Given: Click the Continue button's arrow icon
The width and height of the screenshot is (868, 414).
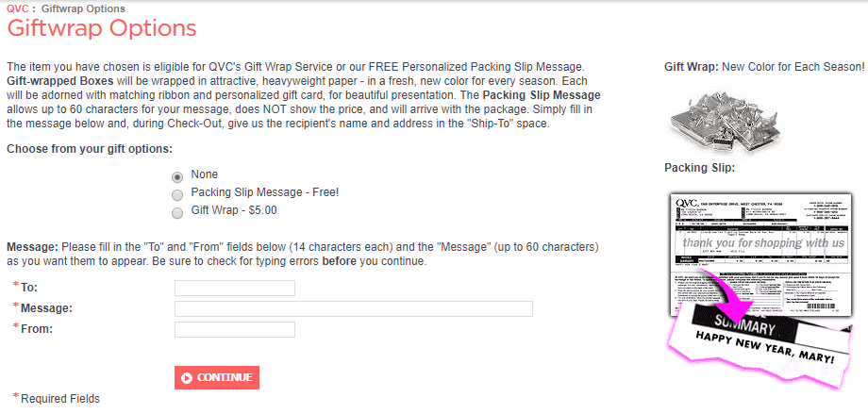Looking at the screenshot, I should click(x=187, y=378).
